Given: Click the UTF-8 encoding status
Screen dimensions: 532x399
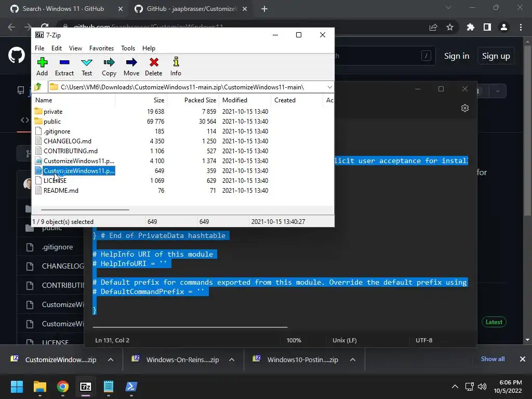Looking at the screenshot, I should click(424, 340).
